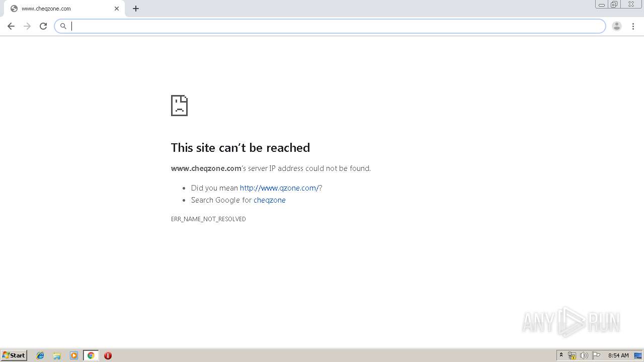644x362 pixels.
Task: Click the 'This site can't be reached' heading
Action: [240, 147]
